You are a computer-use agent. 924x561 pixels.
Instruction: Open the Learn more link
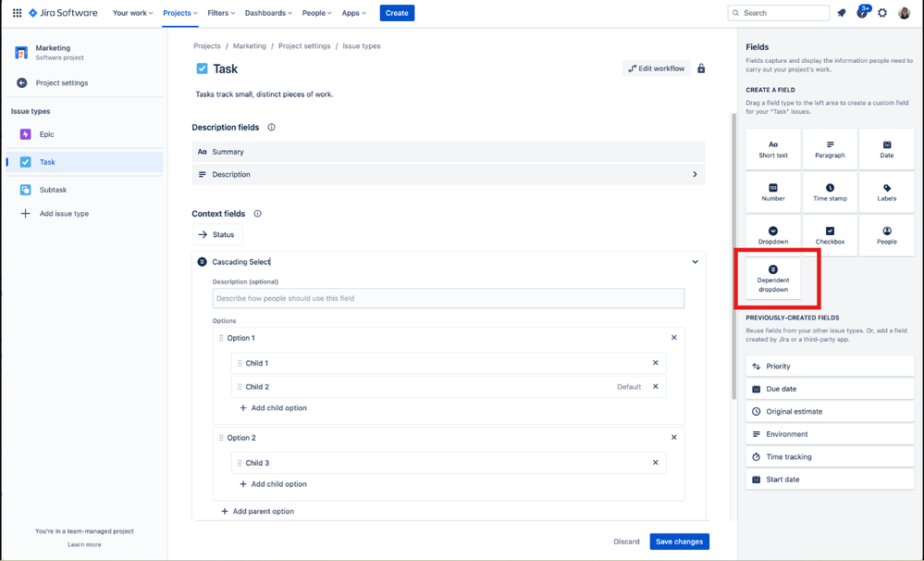pyautogui.click(x=84, y=544)
